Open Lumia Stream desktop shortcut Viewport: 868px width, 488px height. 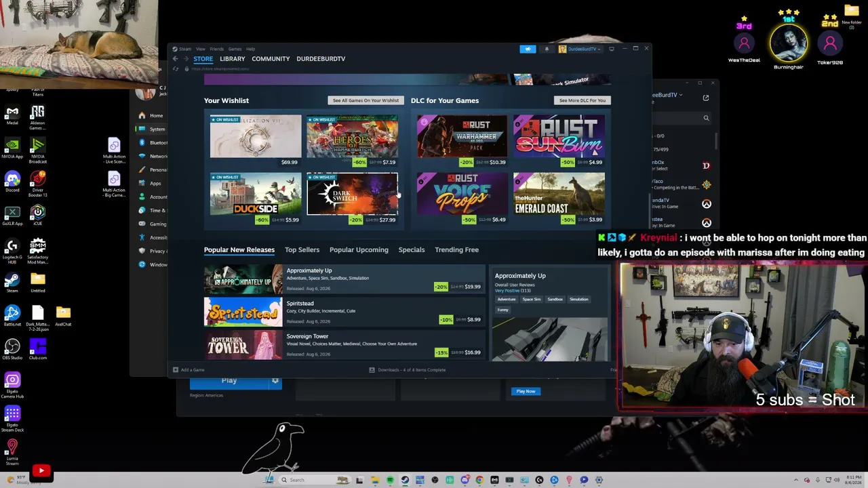(12, 452)
